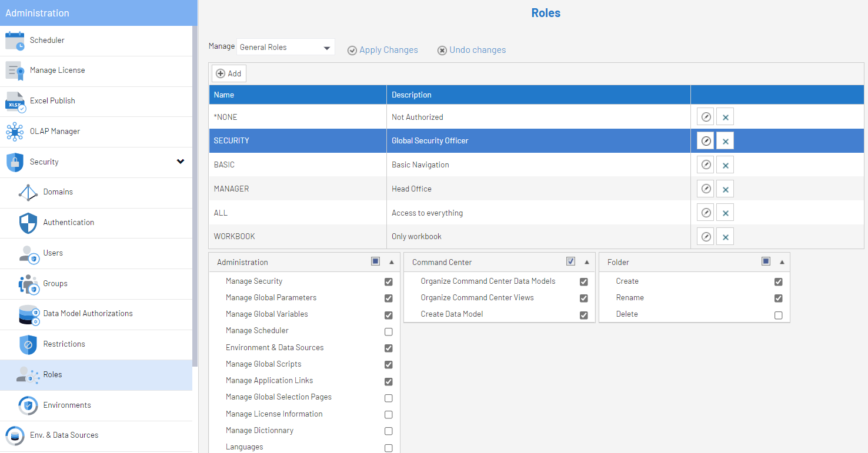Click the Apply Changes link
This screenshot has height=453, width=868.
[383, 50]
